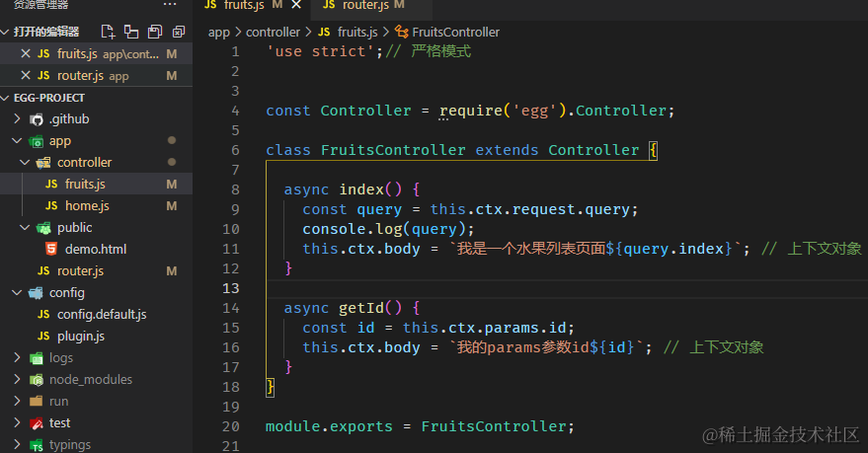The width and height of the screenshot is (868, 453).
Task: Click the Close All Editors icon
Action: [179, 32]
